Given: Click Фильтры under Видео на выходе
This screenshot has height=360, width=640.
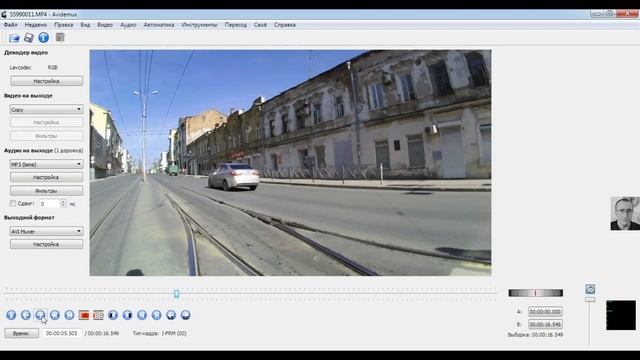Looking at the screenshot, I should click(x=47, y=136).
